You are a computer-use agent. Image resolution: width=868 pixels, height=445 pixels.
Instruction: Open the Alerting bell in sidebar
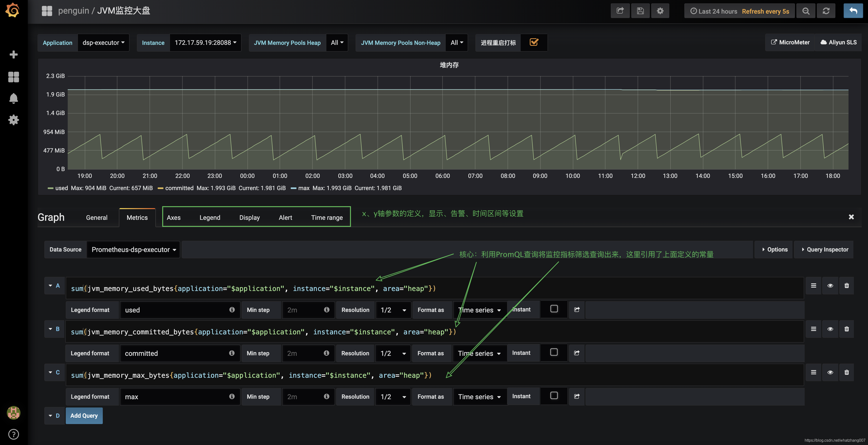pos(13,98)
